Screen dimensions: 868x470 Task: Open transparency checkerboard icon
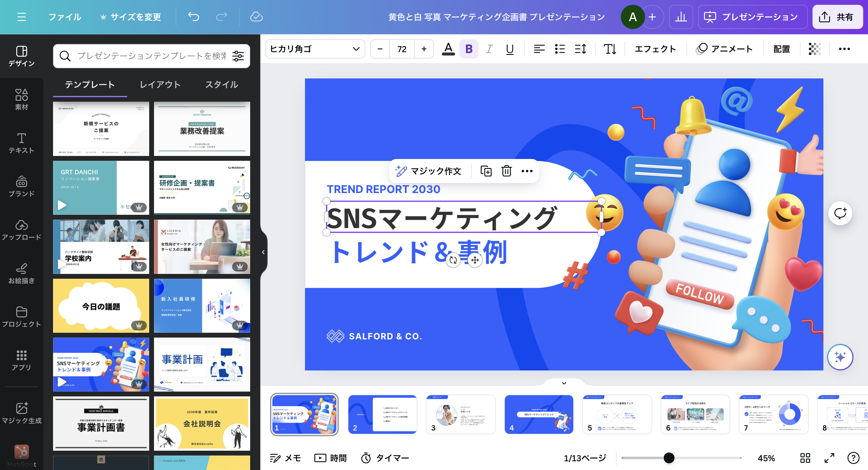pyautogui.click(x=814, y=49)
